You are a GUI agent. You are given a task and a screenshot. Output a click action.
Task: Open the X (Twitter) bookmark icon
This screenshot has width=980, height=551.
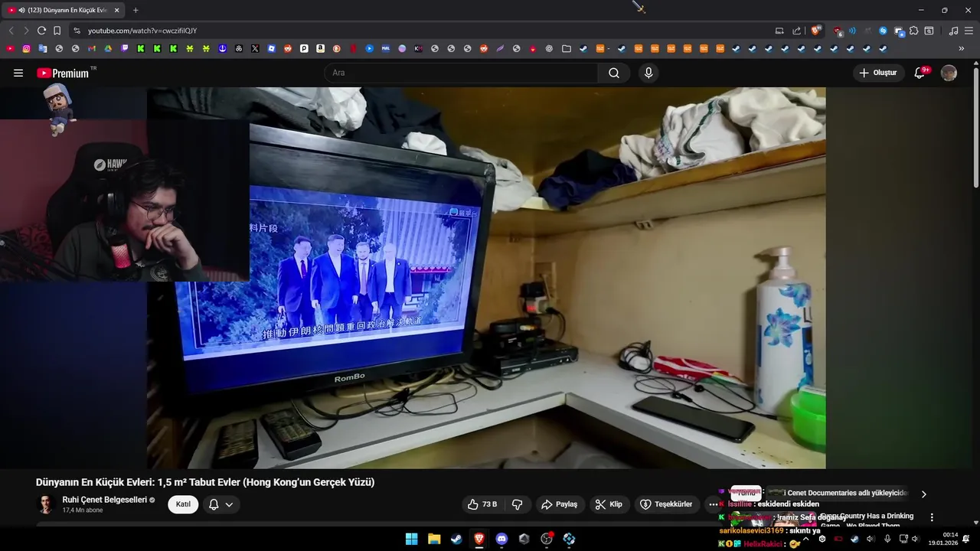[255, 48]
